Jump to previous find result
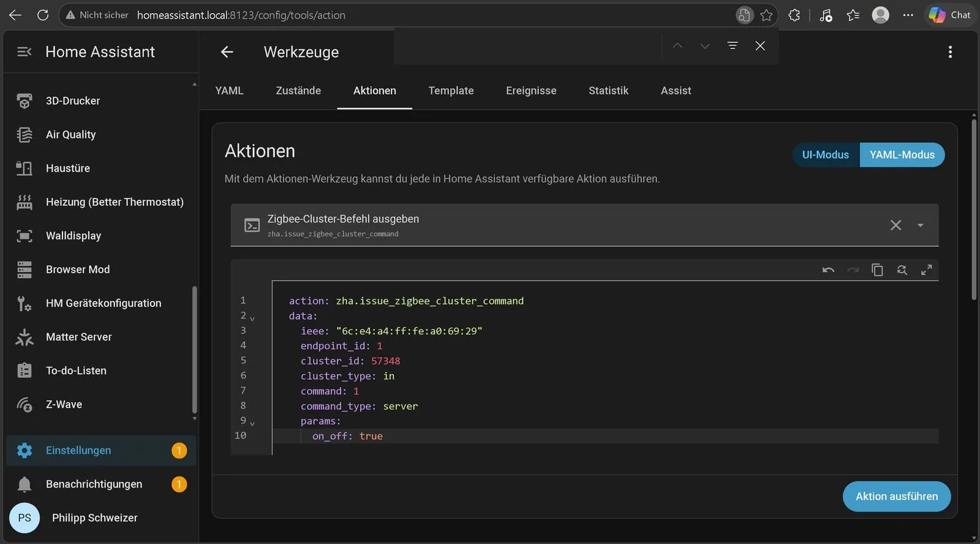This screenshot has width=980, height=544. 677,45
